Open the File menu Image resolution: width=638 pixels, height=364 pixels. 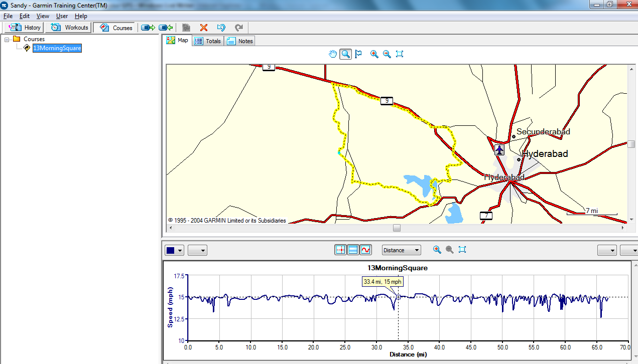tap(8, 16)
